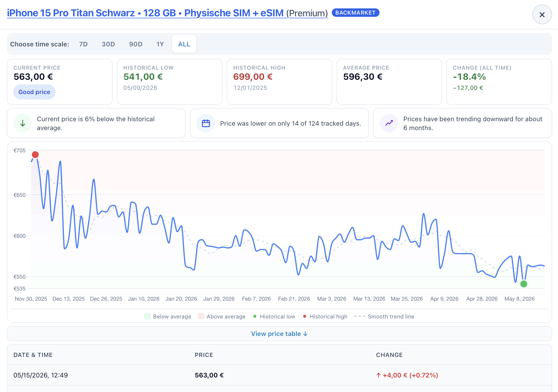The height and width of the screenshot is (392, 558).
Task: Open the iPhone 15 Pro Titan Schwarz product link
Action: pos(167,13)
